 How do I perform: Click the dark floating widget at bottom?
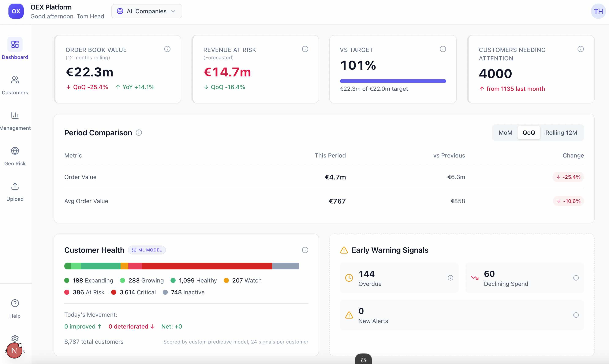tap(363, 359)
